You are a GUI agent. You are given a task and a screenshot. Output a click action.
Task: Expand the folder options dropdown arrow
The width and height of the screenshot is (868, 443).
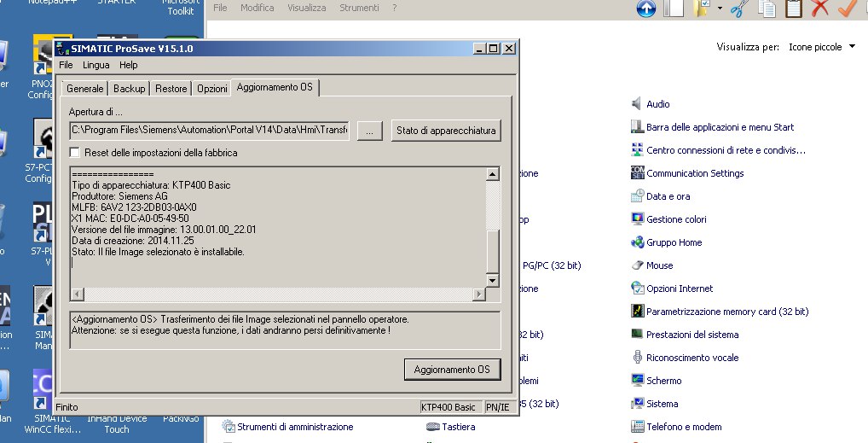[x=720, y=9]
